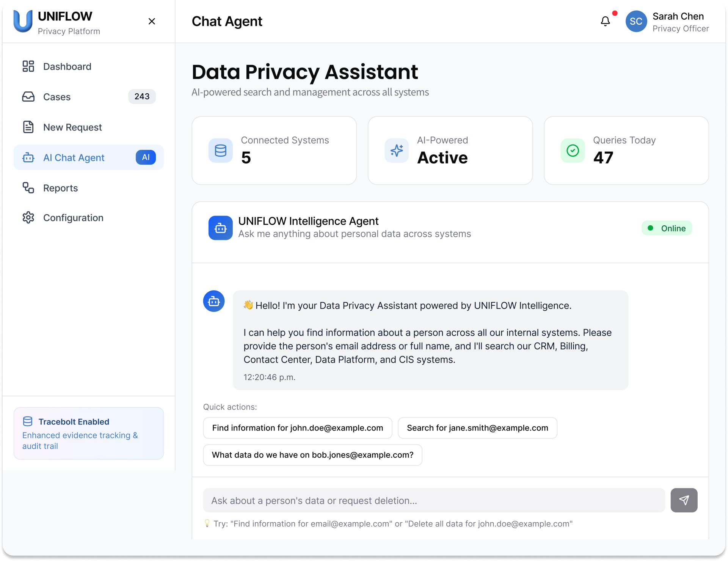Click the SC user avatar
Viewport: 728px width, 561px height.
click(636, 21)
